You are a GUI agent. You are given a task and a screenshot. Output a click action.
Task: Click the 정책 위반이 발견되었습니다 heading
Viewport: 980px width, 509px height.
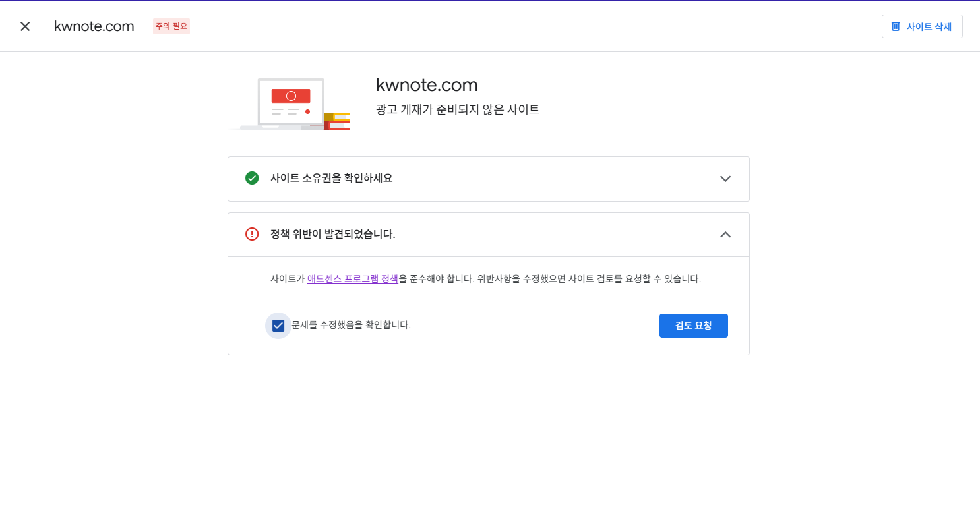pyautogui.click(x=333, y=234)
